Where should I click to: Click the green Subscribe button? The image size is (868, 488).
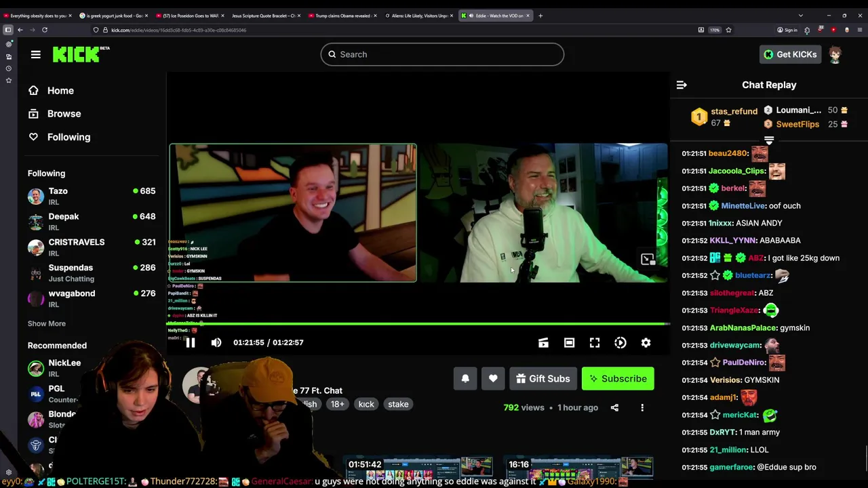618,379
